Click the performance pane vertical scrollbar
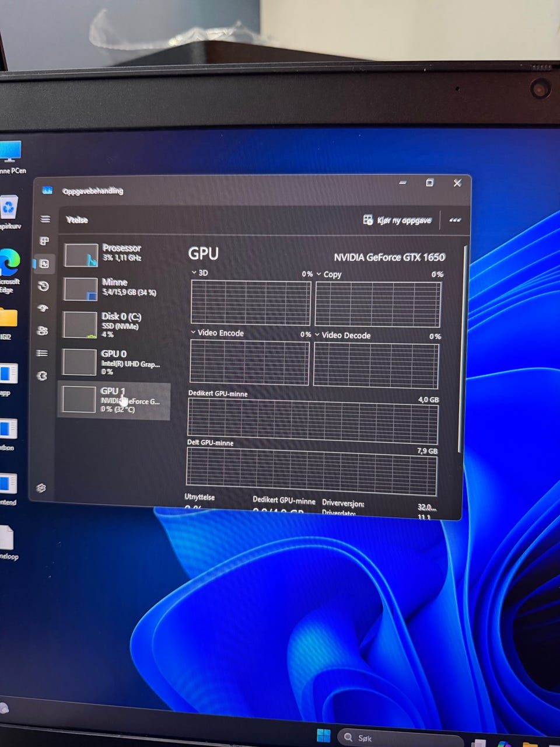Image resolution: width=560 pixels, height=747 pixels. coord(463,350)
